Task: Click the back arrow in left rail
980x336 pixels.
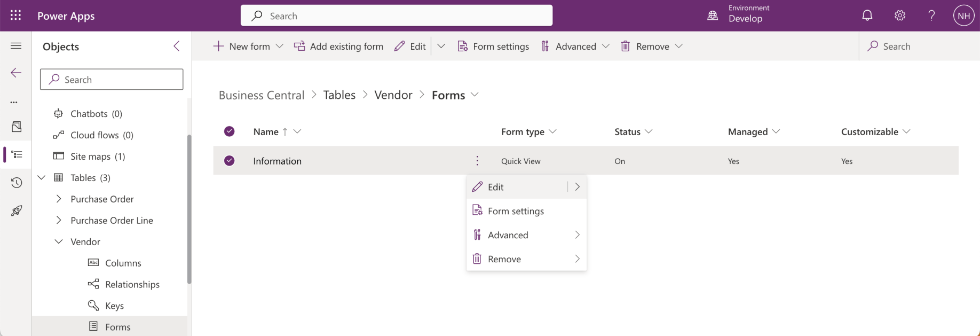Action: [17, 73]
